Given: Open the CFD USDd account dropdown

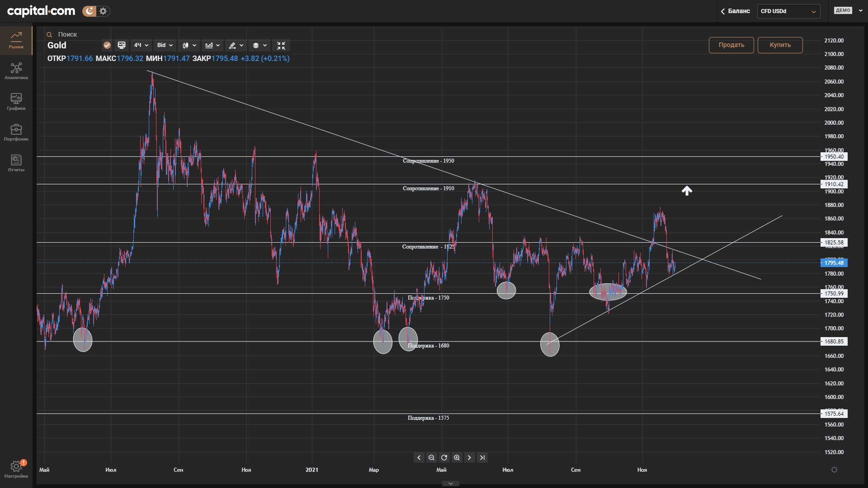Looking at the screenshot, I should (x=788, y=11).
